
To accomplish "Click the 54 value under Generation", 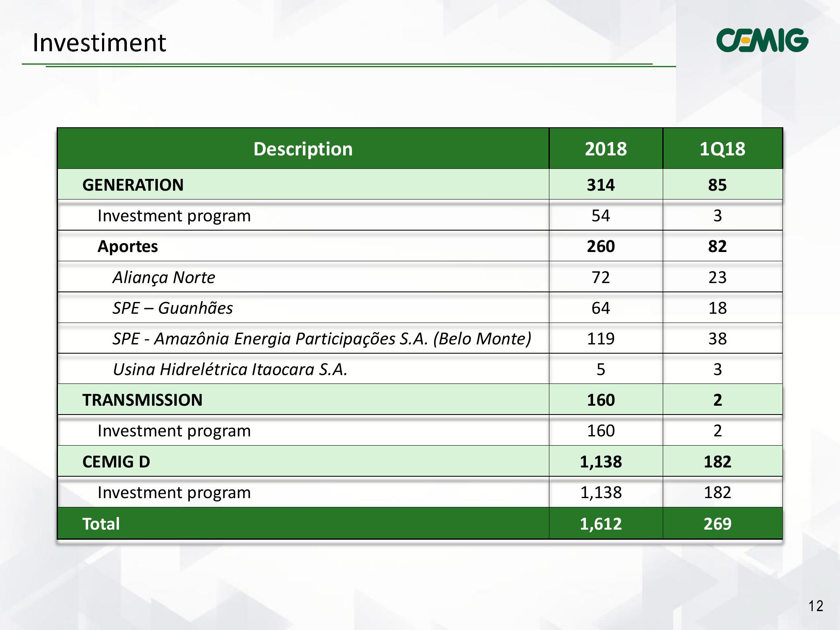I will click(601, 215).
